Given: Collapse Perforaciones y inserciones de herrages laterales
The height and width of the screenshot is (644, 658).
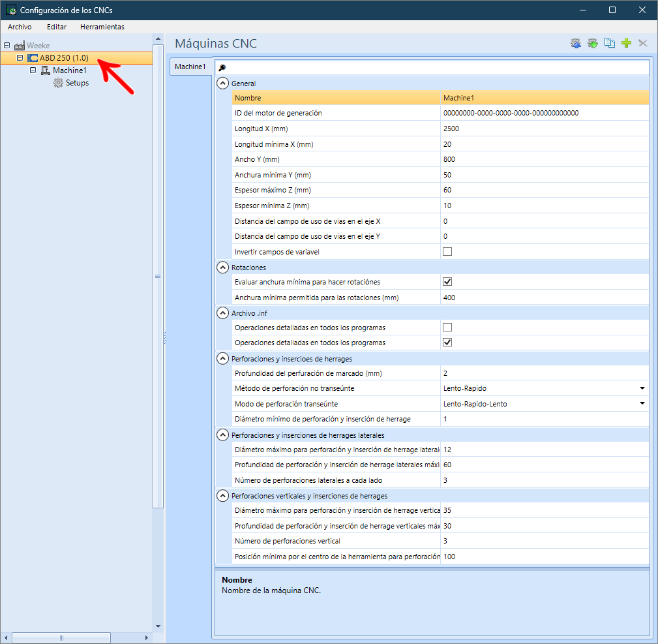Looking at the screenshot, I should pyautogui.click(x=222, y=435).
